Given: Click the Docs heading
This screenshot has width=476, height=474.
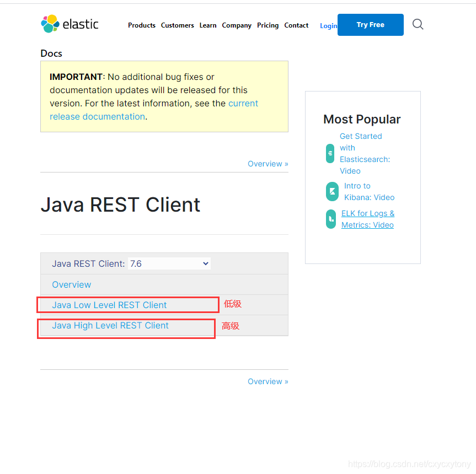Looking at the screenshot, I should (51, 53).
